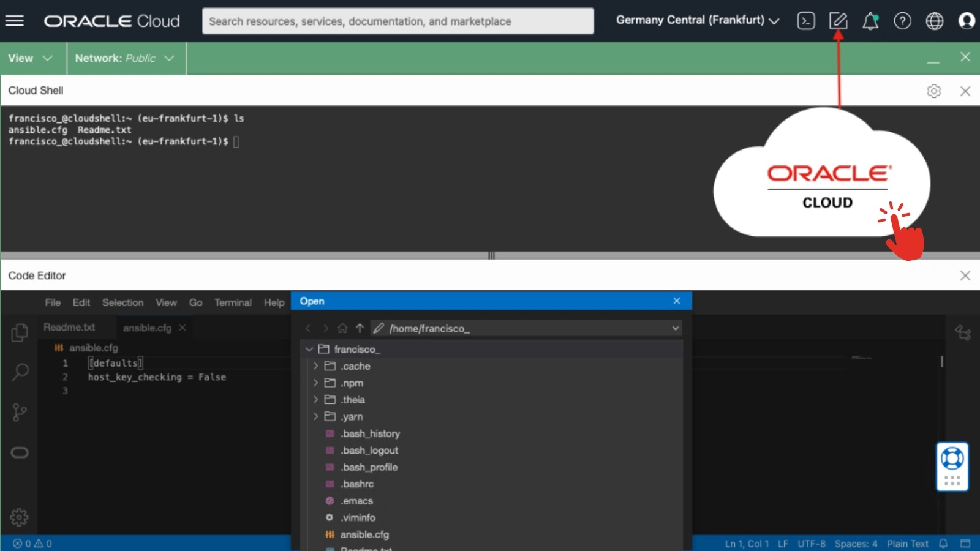Open the Terminal menu in the Code Editor
Screen dimensions: 980x551
click(232, 302)
